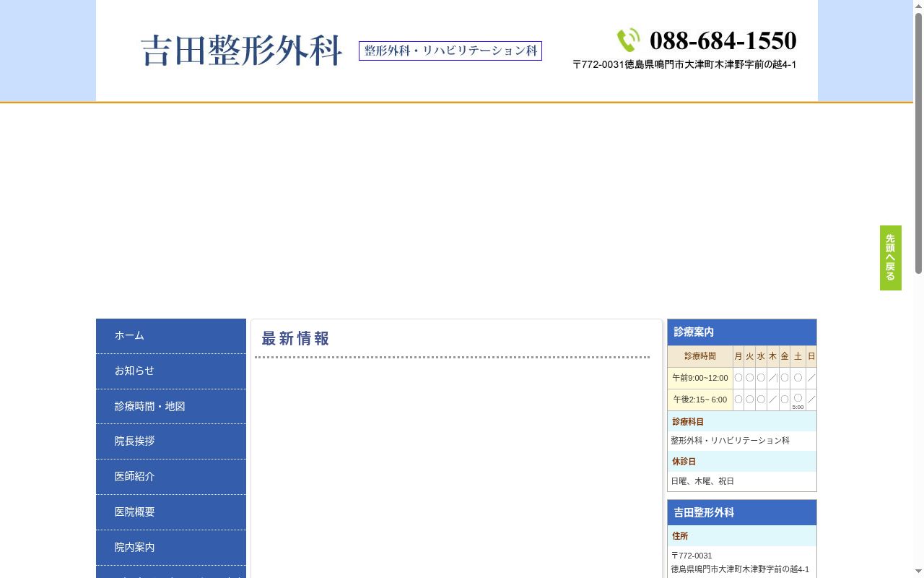Select 医師紹介 from the sidebar
Screen dimensions: 924x578
click(x=171, y=477)
